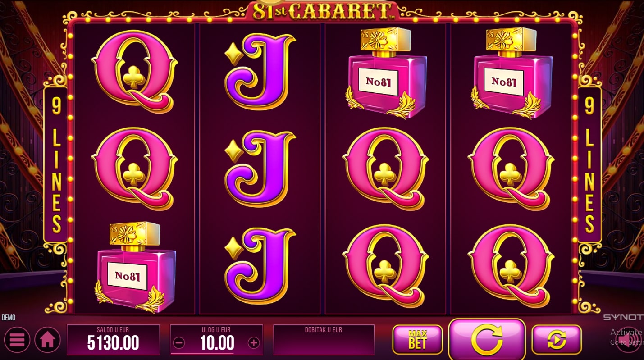Select the Ulog u EUR bet field

(216, 340)
